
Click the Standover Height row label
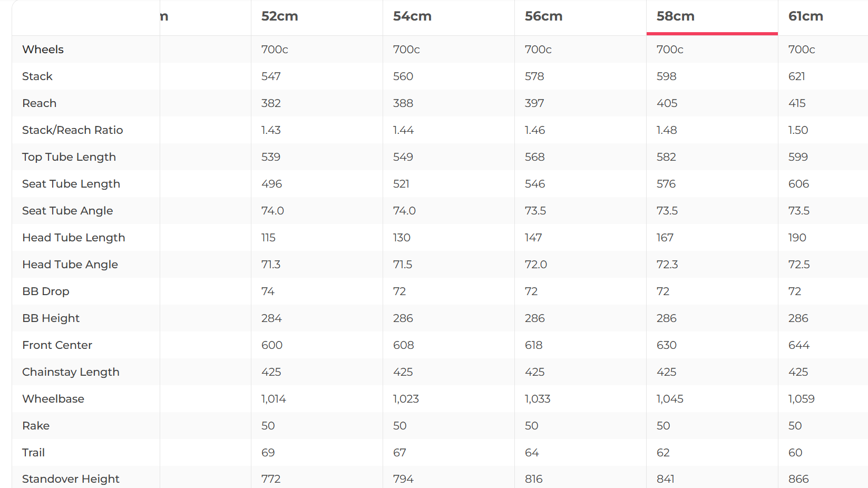click(71, 479)
